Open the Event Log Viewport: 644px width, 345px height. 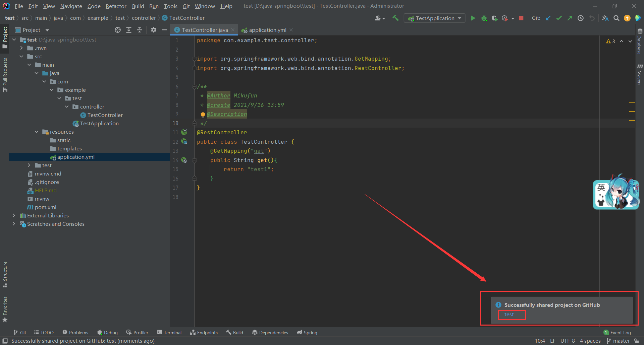click(617, 333)
